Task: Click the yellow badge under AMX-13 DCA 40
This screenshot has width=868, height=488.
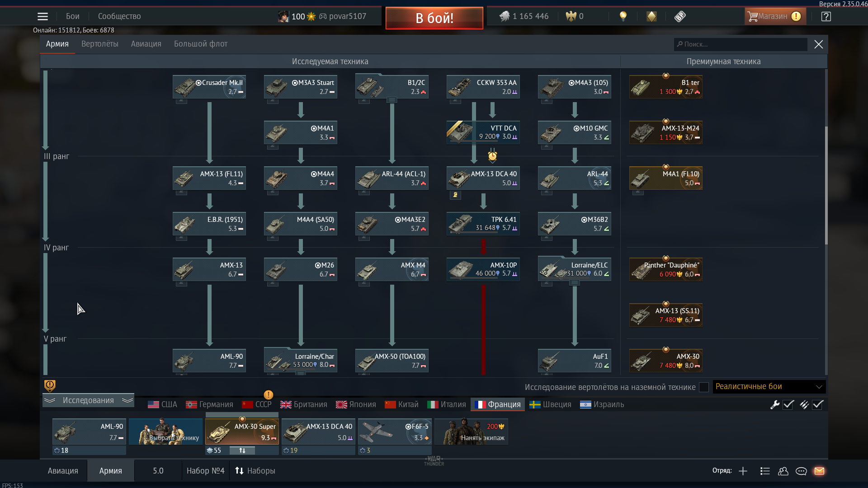Action: (x=455, y=195)
